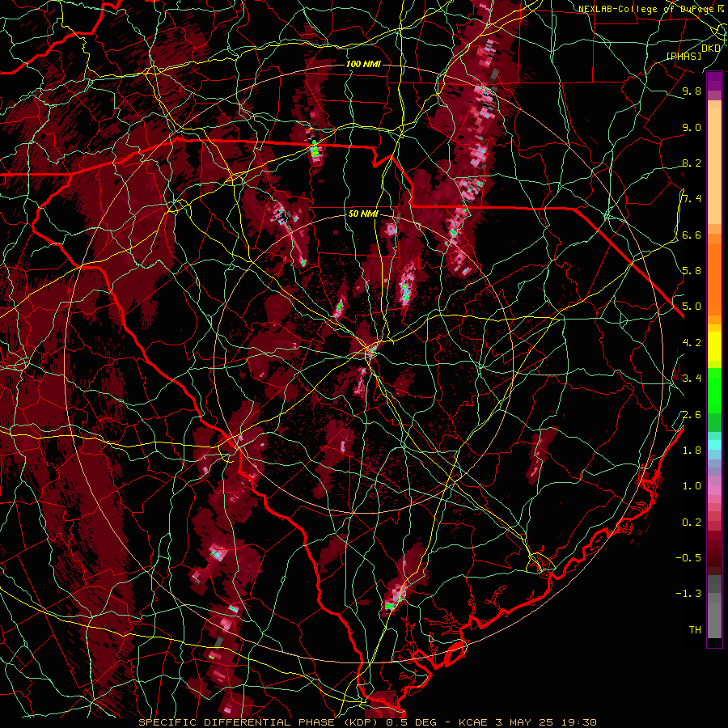Click the '1.8' value on the color scale
Screen dimensions: 728x728
click(692, 451)
